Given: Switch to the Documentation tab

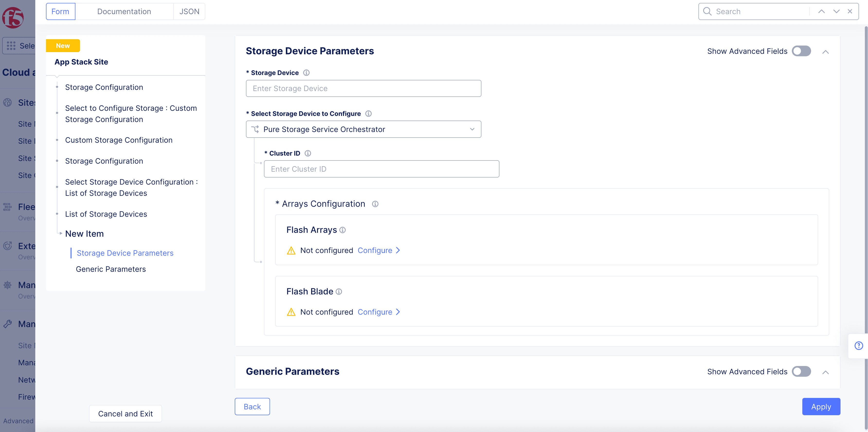Looking at the screenshot, I should (124, 11).
